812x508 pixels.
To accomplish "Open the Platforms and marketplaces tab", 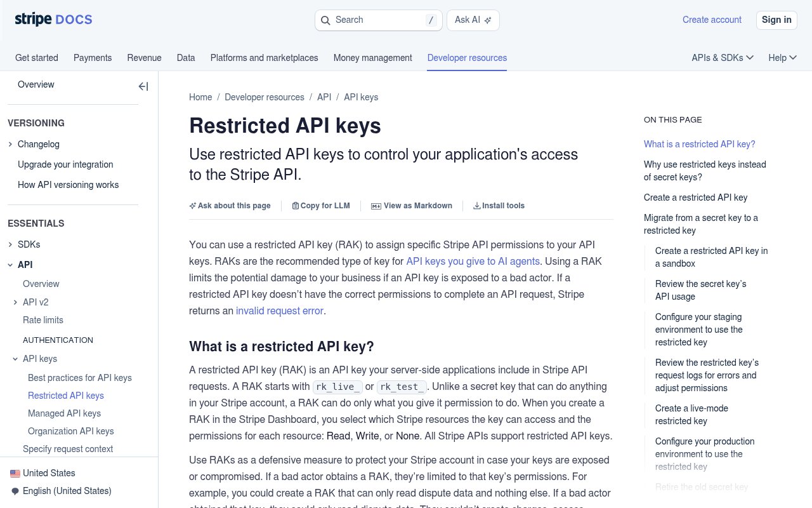I will (x=265, y=58).
